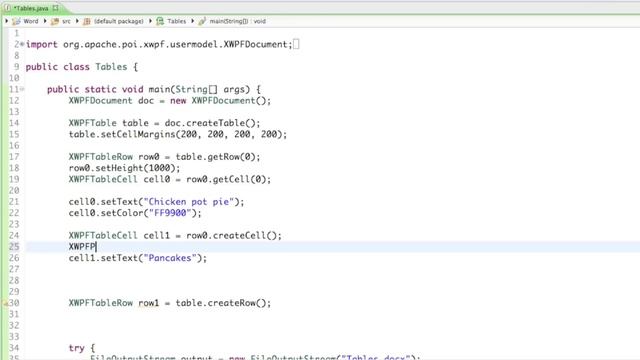Open the (default package) breadcrumb segment
The image size is (640, 360).
[119, 21]
